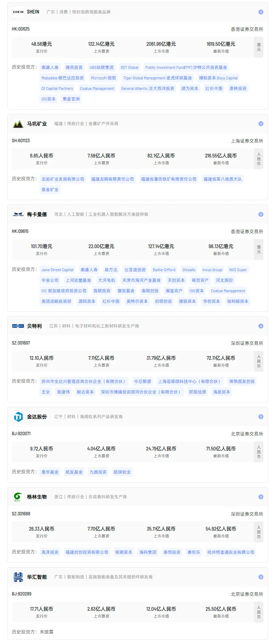Click the 梅卡曼德 company logo
The image size is (275, 644).
click(x=18, y=214)
